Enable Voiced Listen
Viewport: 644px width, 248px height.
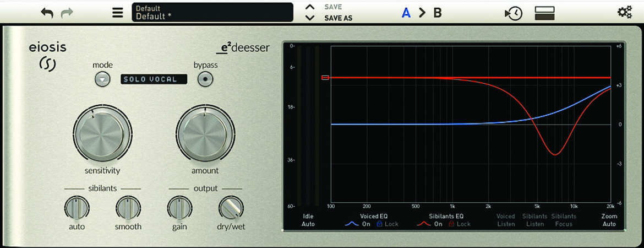[x=506, y=220]
